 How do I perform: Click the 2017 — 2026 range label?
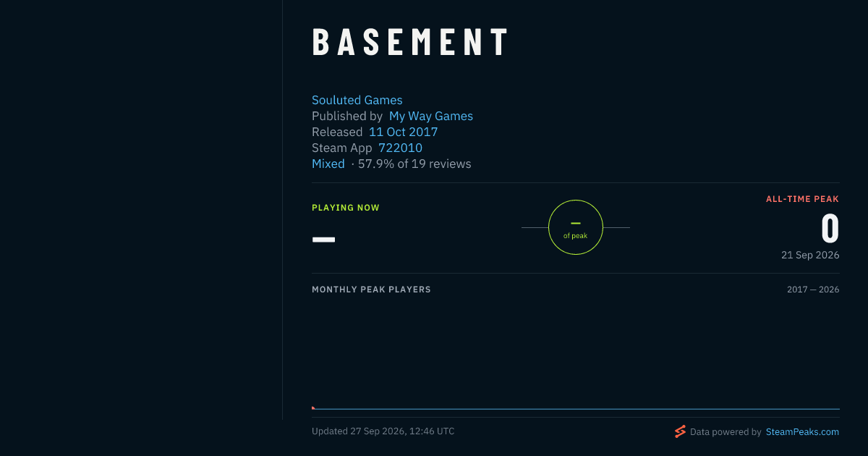[813, 290]
